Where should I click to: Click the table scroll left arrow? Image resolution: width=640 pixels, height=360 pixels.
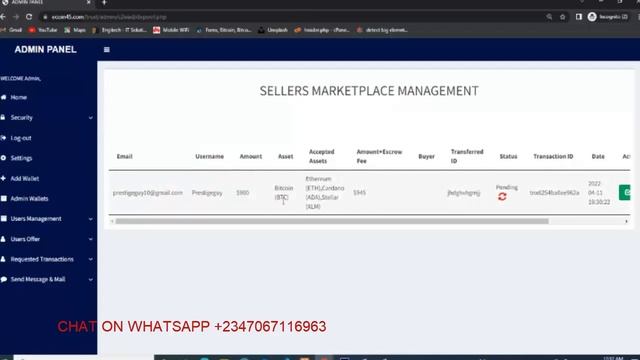pyautogui.click(x=112, y=221)
